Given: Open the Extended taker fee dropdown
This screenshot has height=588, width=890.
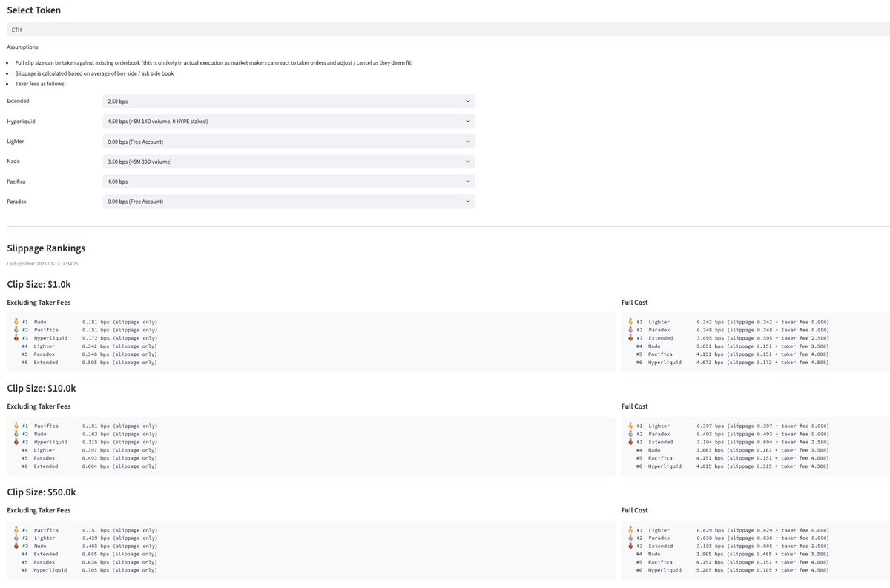Looking at the screenshot, I should coord(289,101).
